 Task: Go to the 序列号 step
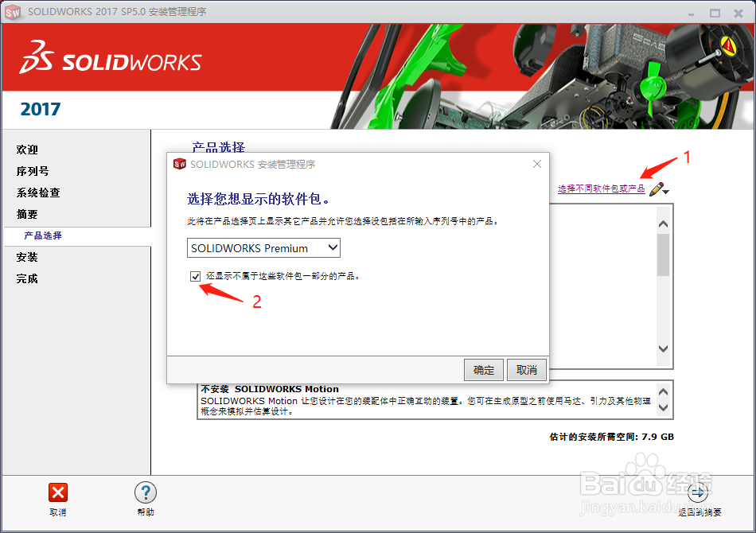(x=33, y=171)
